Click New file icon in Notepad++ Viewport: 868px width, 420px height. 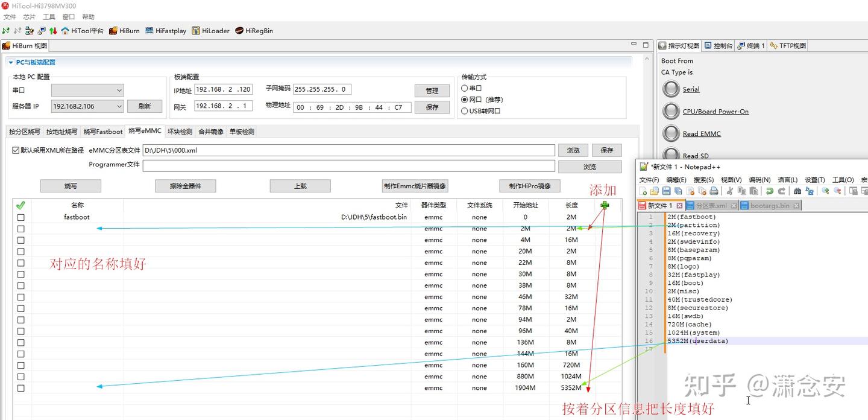(x=643, y=191)
